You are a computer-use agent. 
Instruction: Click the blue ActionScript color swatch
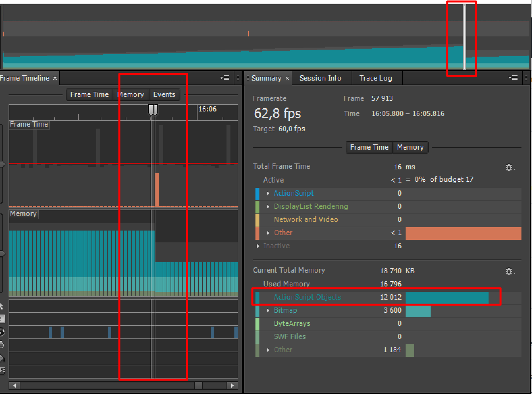[257, 194]
